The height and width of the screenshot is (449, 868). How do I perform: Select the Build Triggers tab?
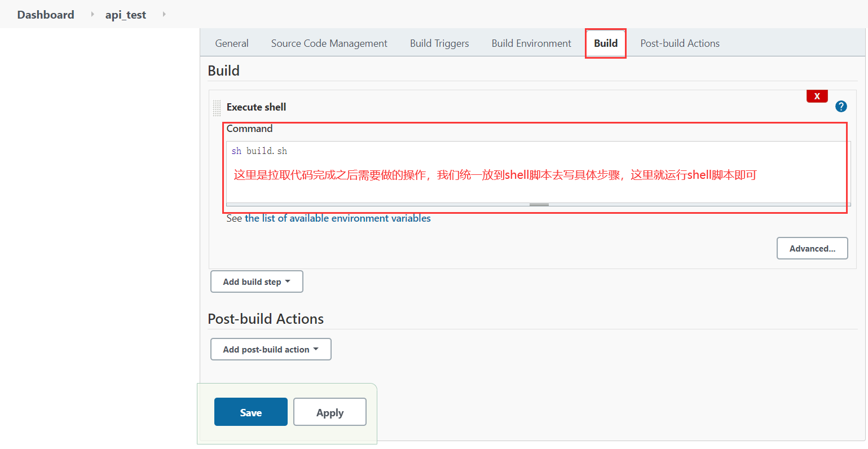tap(439, 43)
